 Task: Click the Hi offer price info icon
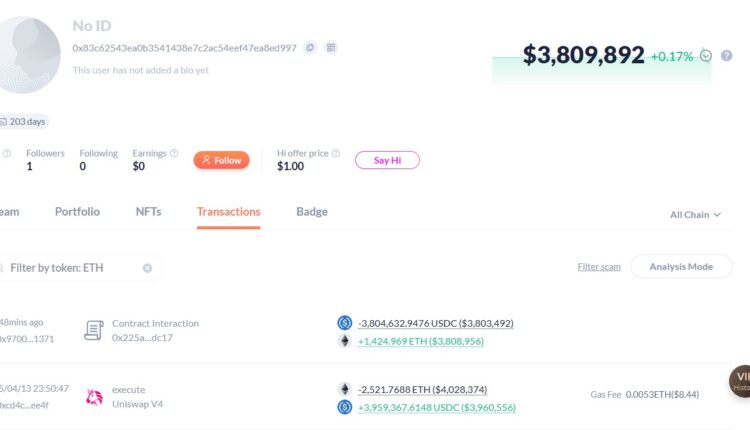coord(336,153)
